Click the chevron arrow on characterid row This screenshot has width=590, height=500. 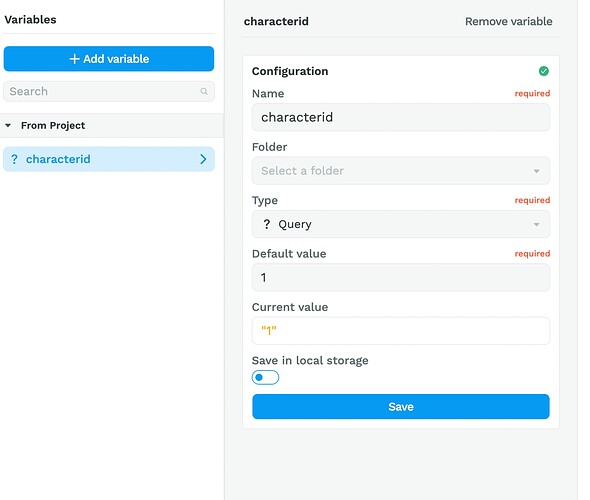(x=203, y=159)
